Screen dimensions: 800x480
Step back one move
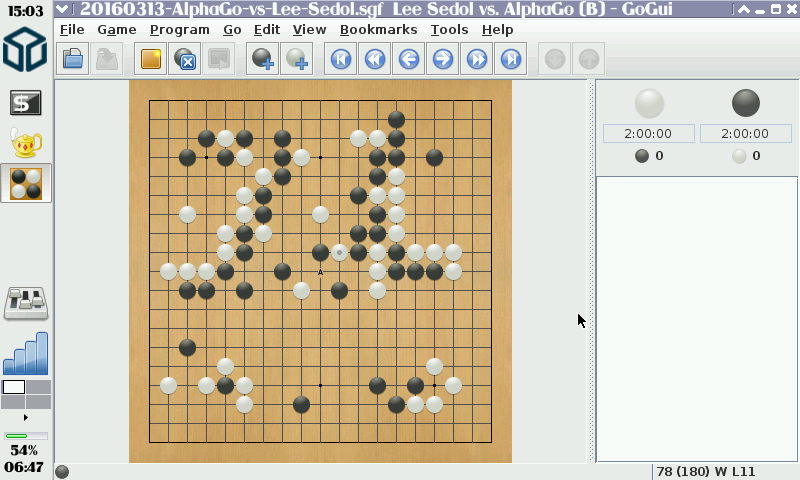409,59
